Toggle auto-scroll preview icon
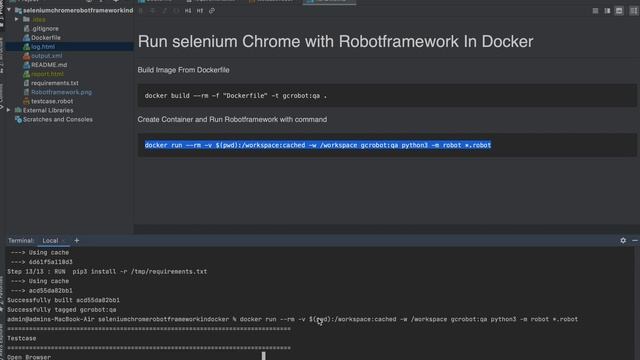The width and height of the screenshot is (640, 360). (x=633, y=11)
